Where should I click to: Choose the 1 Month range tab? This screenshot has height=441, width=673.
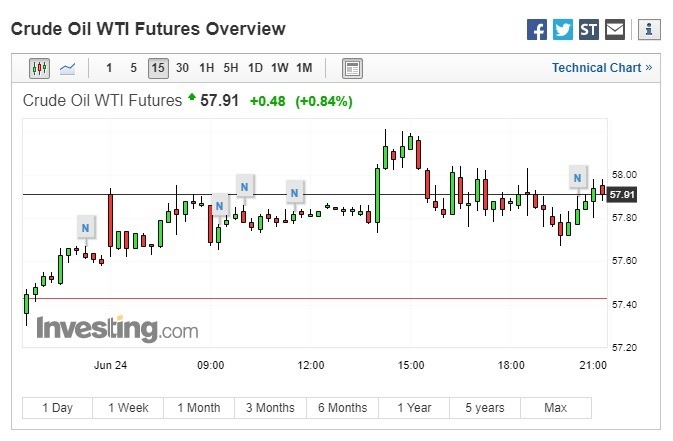199,408
